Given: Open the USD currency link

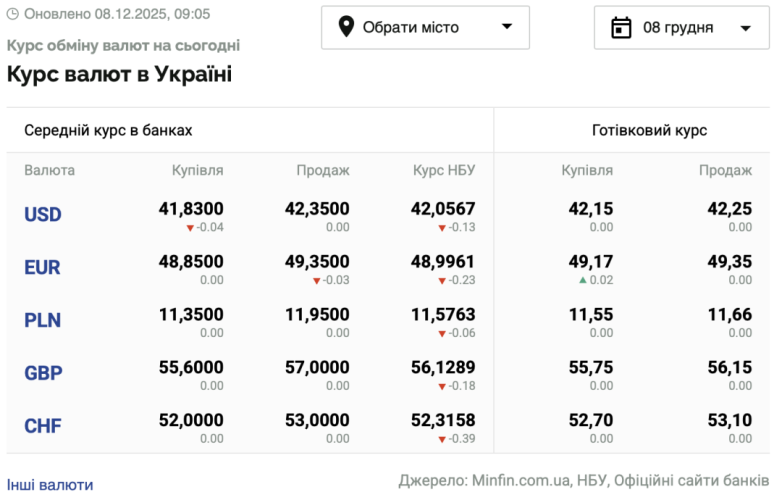Looking at the screenshot, I should tap(43, 215).
